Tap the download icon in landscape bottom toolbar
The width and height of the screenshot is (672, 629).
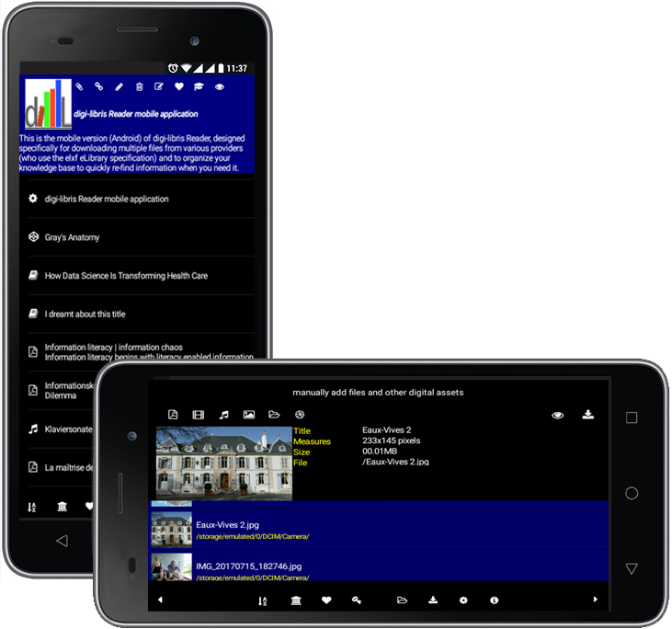(433, 600)
